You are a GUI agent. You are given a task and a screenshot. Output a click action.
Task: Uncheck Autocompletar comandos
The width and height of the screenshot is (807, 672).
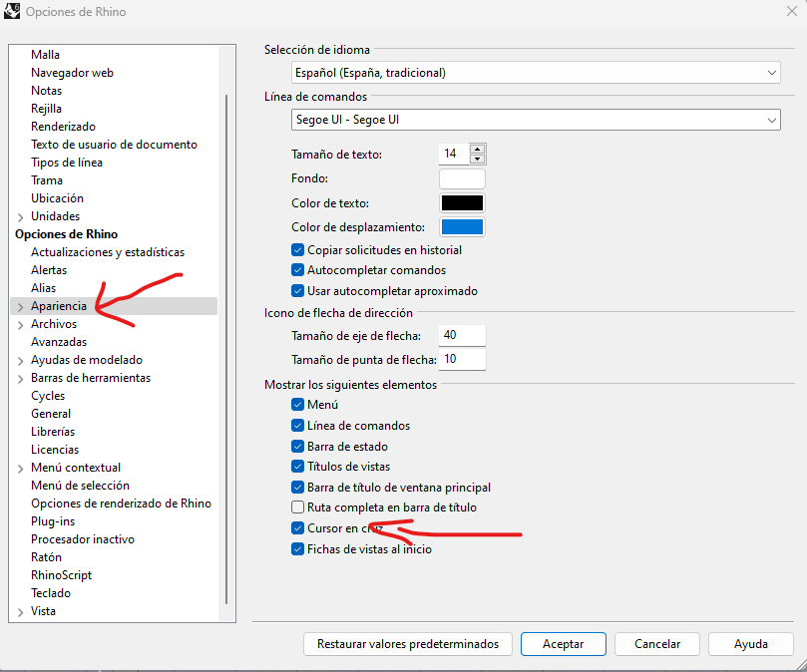297,270
